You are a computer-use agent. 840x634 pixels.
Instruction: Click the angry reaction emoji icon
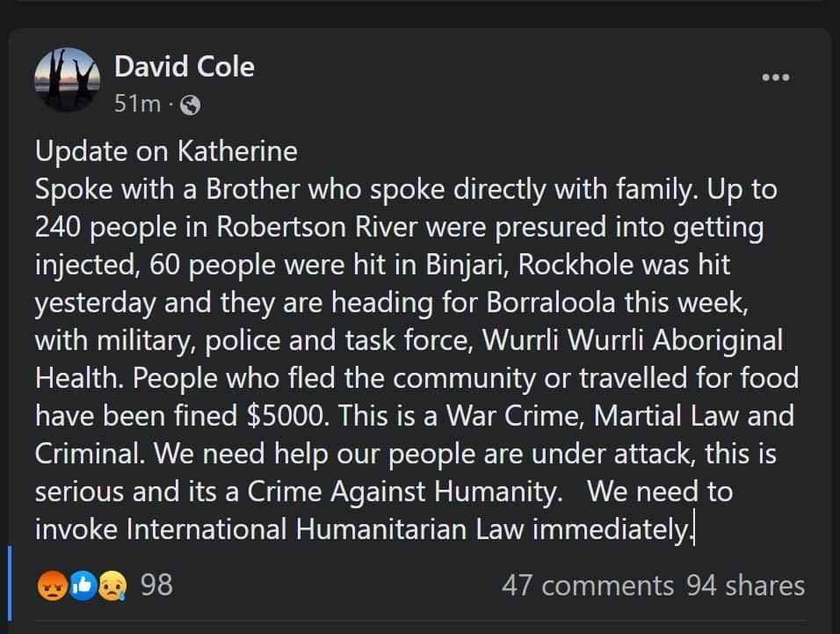tap(51, 585)
